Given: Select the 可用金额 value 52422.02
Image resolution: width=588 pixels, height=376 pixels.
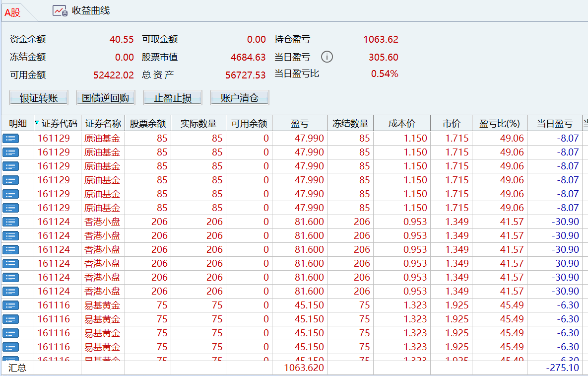Looking at the screenshot, I should tap(114, 75).
